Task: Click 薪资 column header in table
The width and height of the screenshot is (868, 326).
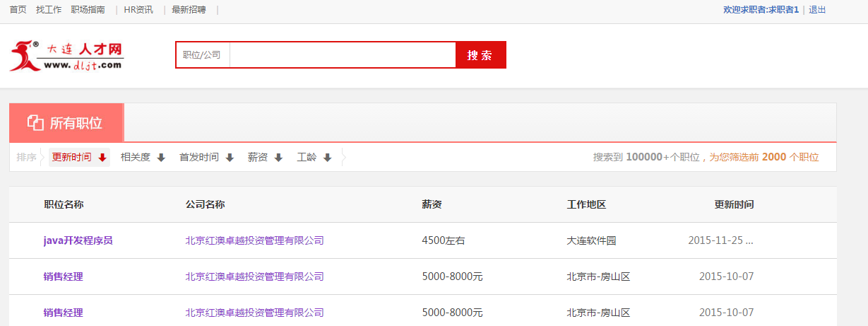Action: 432,204
